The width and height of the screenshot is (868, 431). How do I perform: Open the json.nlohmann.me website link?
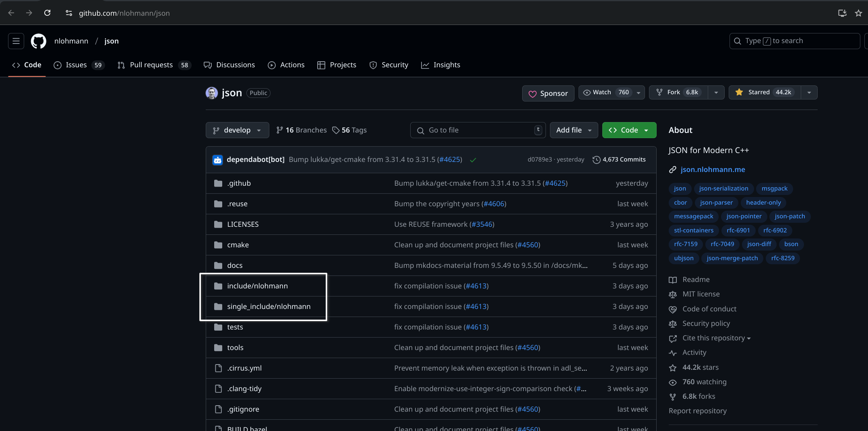click(x=713, y=170)
